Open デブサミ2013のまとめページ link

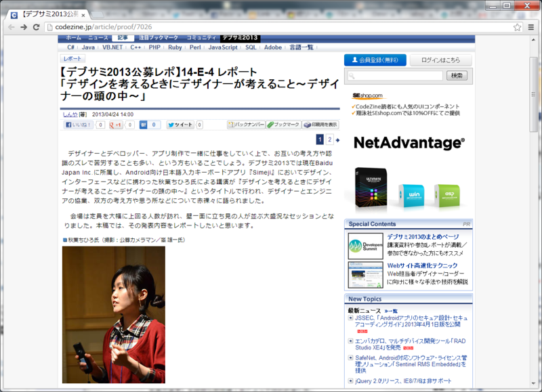click(x=423, y=237)
